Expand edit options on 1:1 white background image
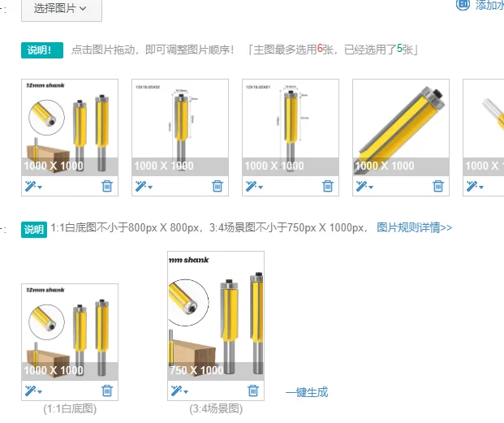 [40, 392]
